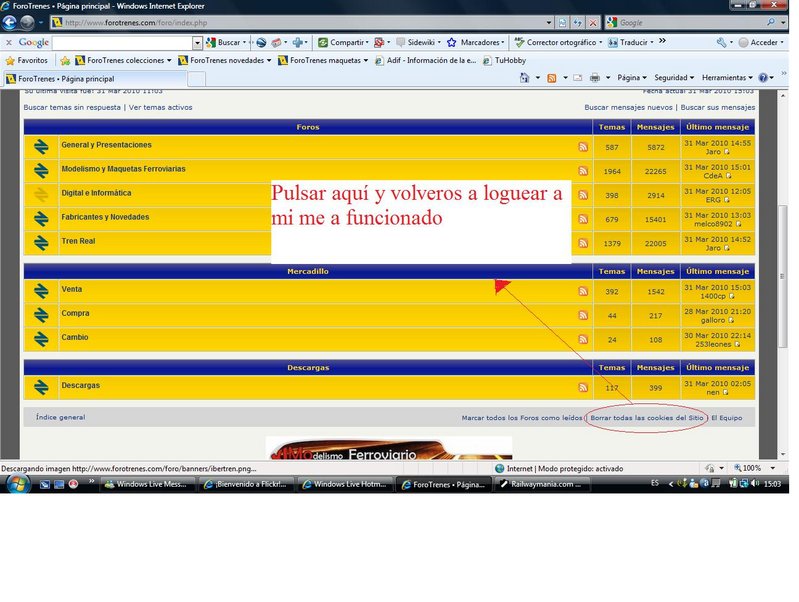Open the Página dropdown menu

pos(632,78)
